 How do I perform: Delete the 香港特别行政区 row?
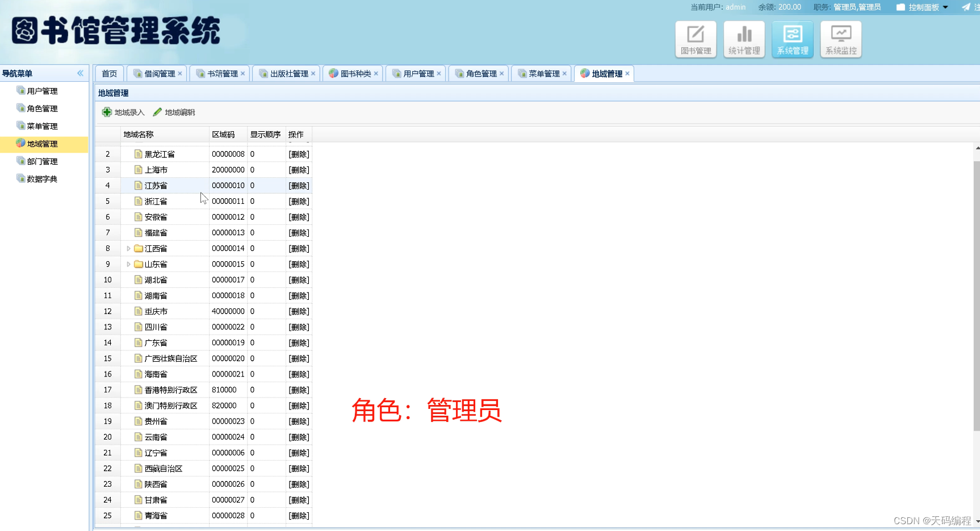click(299, 390)
